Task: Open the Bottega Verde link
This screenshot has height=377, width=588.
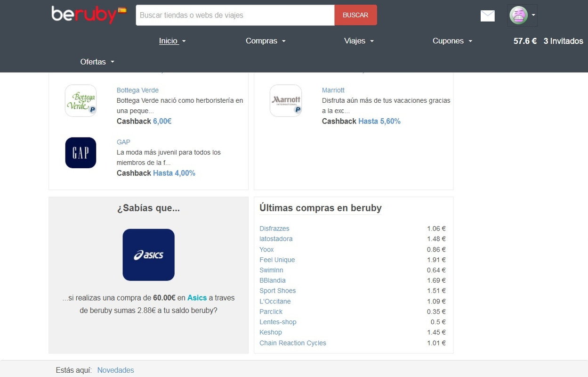Action: (137, 90)
